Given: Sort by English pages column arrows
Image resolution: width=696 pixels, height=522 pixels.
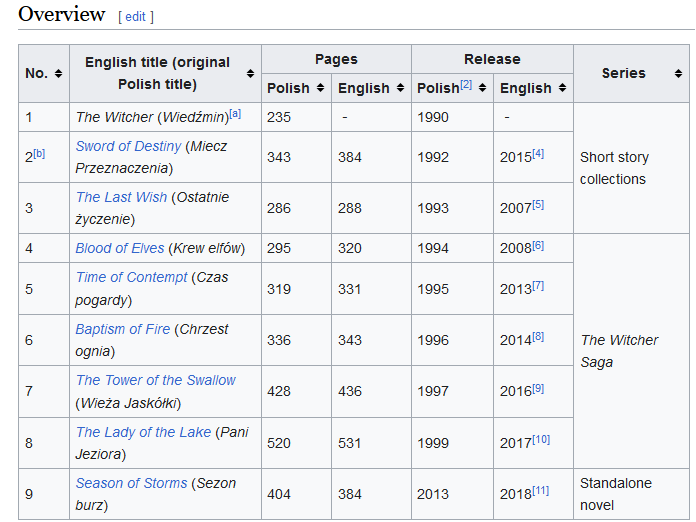Looking at the screenshot, I should coord(400,88).
